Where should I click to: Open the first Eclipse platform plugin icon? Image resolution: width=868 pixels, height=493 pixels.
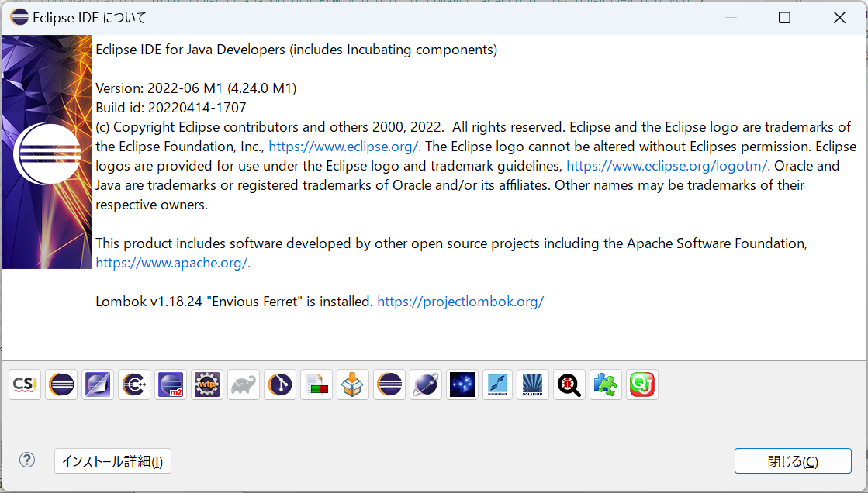pos(61,384)
